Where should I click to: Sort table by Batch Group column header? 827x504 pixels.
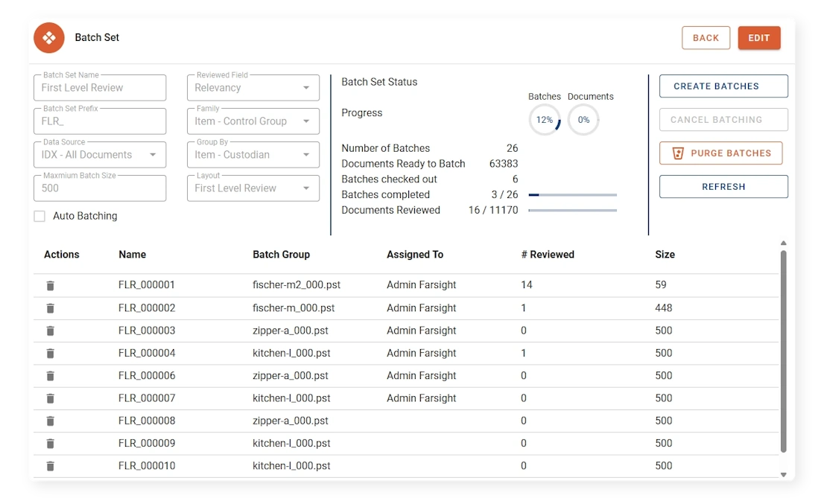(x=281, y=255)
